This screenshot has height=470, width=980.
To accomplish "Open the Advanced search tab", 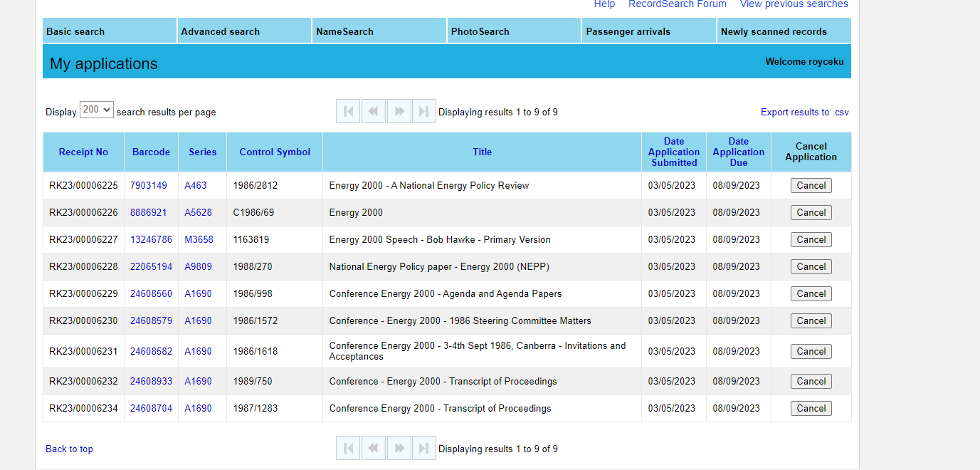I will [x=221, y=31].
